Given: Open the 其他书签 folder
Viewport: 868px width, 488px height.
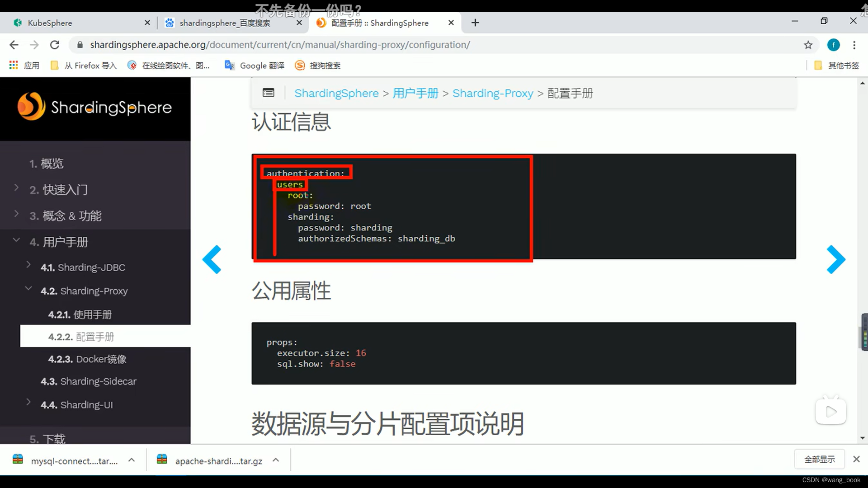Looking at the screenshot, I should (837, 66).
